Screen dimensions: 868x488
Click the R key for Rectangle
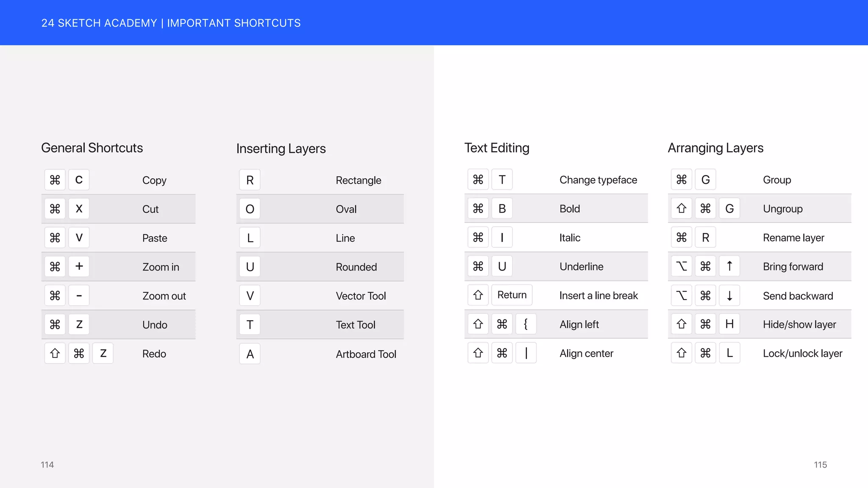click(250, 180)
